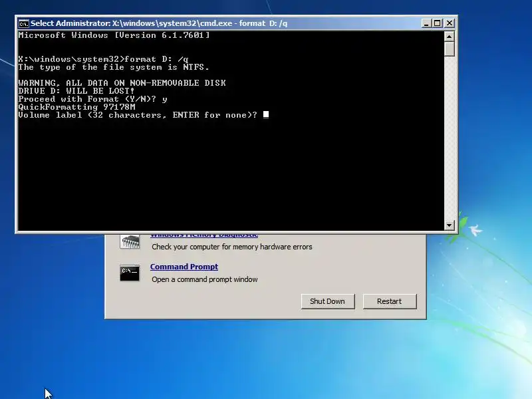Click the cmd.exe title bar text
Screen dimensions: 532x399
tap(159, 23)
